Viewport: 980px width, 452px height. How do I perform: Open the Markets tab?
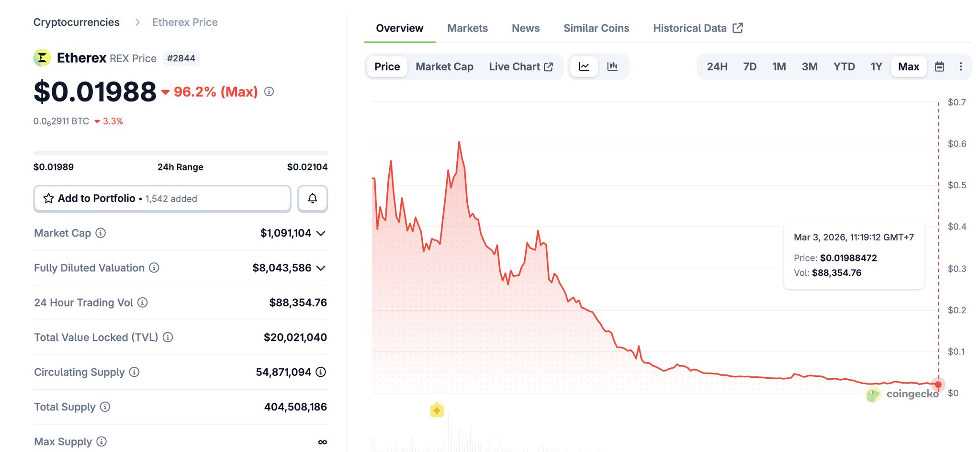tap(467, 28)
